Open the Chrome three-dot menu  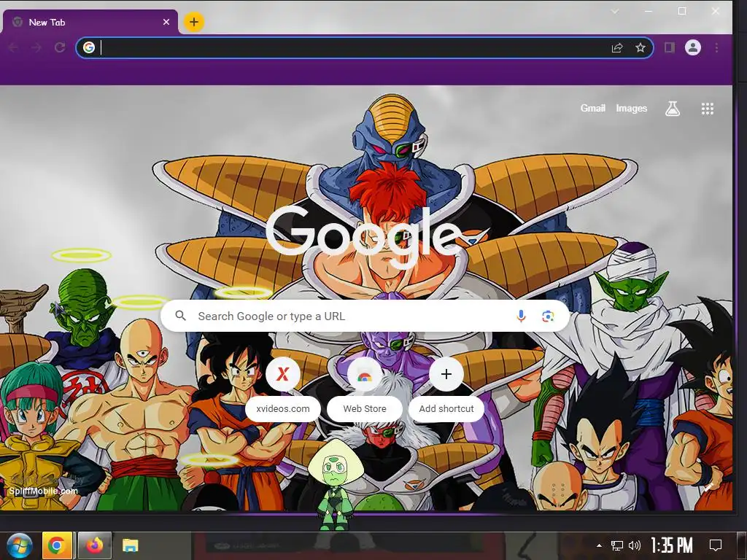[x=716, y=47]
